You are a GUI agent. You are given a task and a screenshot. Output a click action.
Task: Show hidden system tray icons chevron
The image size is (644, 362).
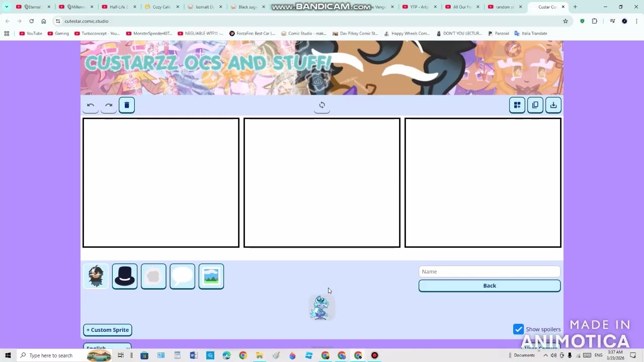click(545, 355)
